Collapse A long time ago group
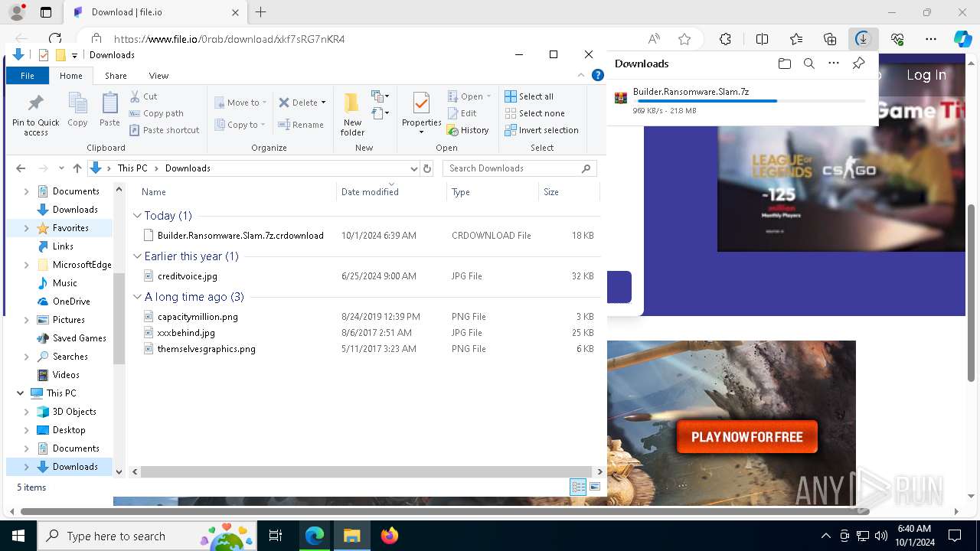 pyautogui.click(x=137, y=297)
